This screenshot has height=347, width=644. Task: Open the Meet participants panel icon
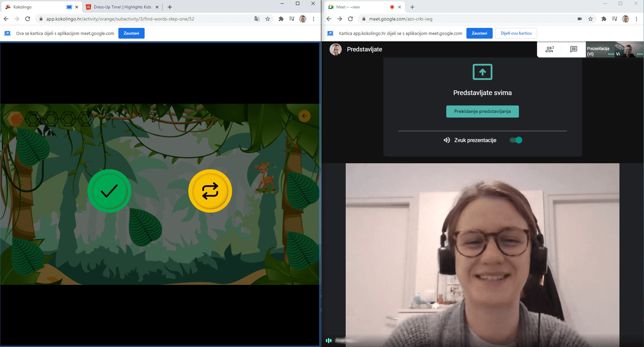[x=550, y=49]
